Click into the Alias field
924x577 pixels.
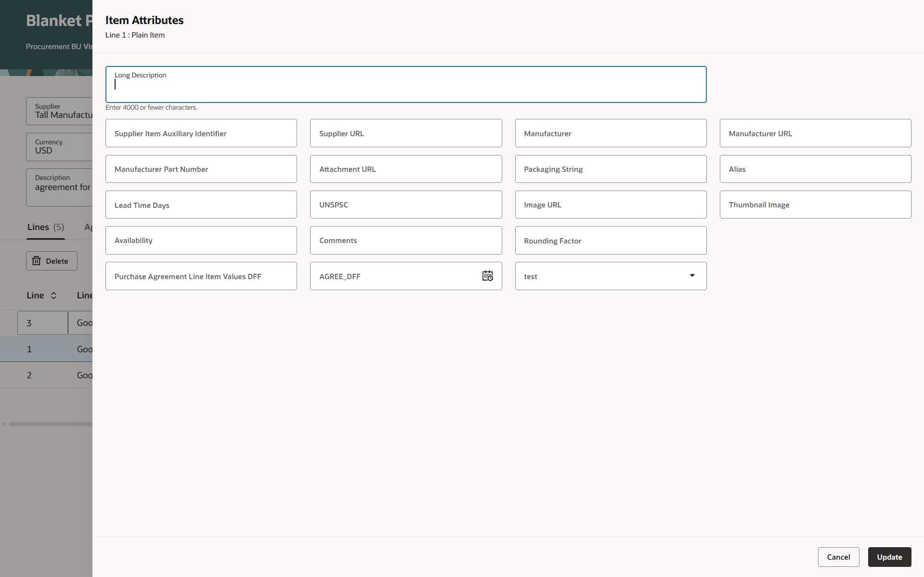815,169
